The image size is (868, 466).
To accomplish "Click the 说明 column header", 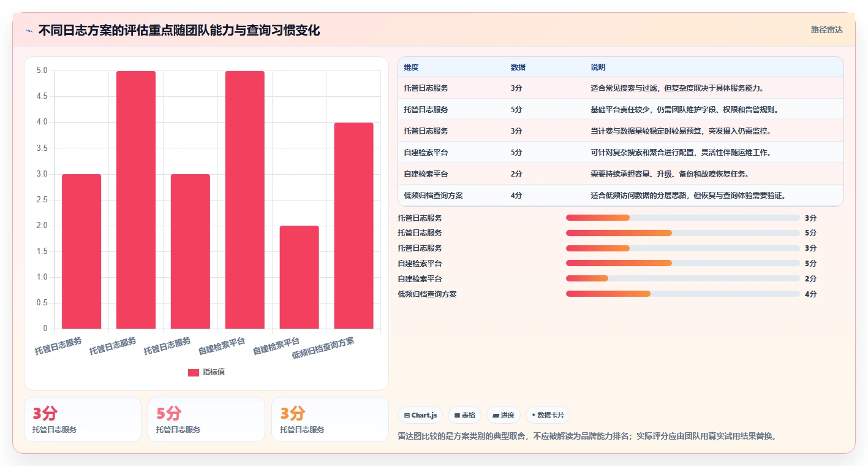I will (x=598, y=67).
